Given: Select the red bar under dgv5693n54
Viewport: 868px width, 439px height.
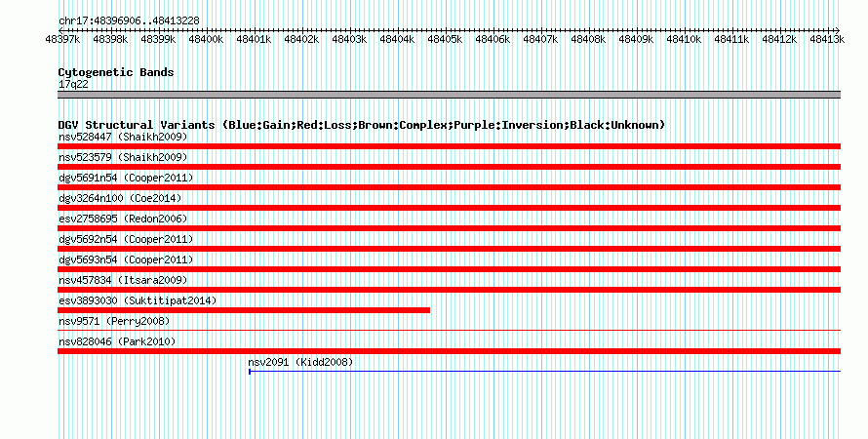Looking at the screenshot, I should click(449, 269).
